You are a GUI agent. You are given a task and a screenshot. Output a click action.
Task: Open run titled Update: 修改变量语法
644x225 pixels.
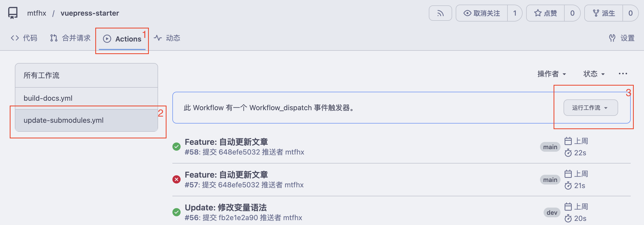226,207
